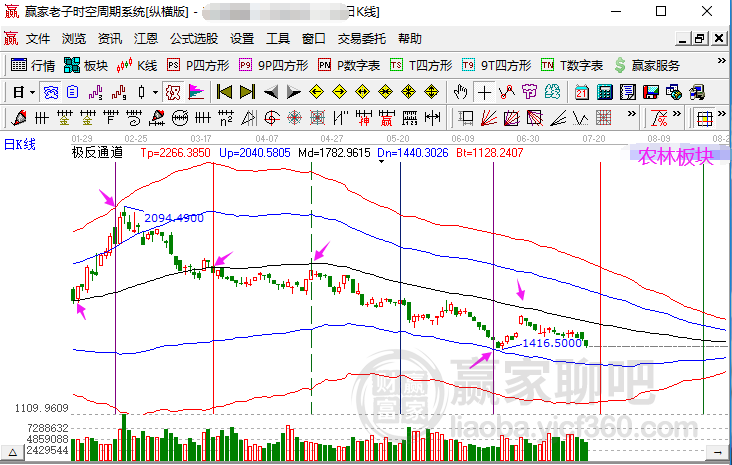Expand the candlestick chart type dropdown arrow
This screenshot has height=465, width=732.
[x=155, y=92]
